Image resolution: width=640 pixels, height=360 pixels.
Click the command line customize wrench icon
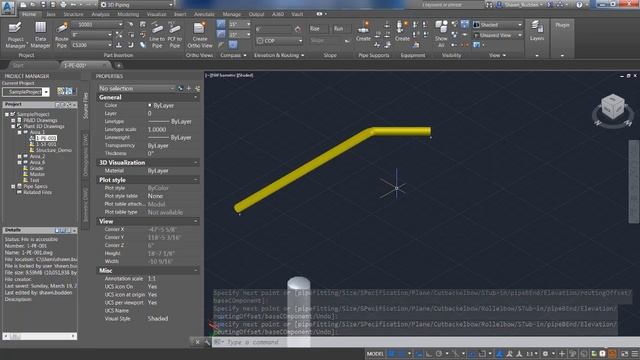(x=207, y=342)
